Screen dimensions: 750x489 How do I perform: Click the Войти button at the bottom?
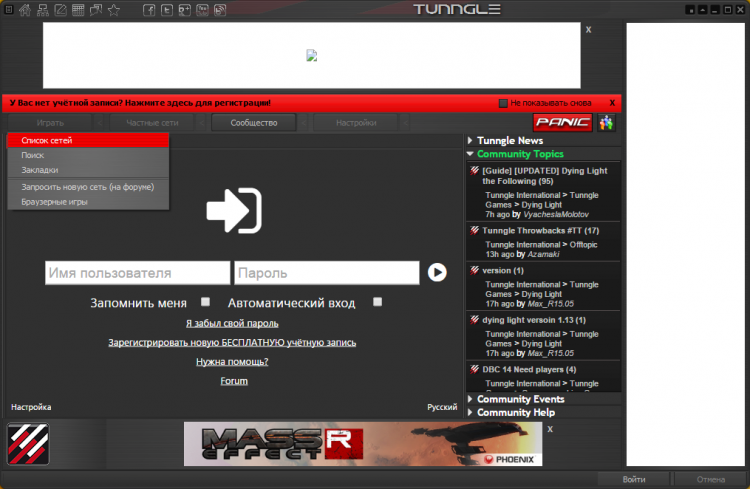[634, 479]
